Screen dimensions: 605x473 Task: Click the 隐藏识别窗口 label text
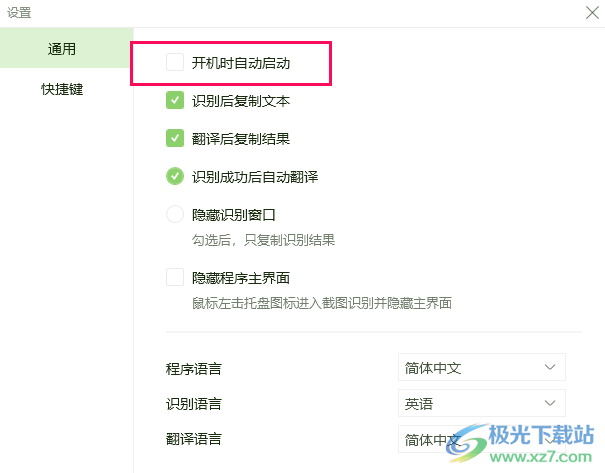[233, 215]
